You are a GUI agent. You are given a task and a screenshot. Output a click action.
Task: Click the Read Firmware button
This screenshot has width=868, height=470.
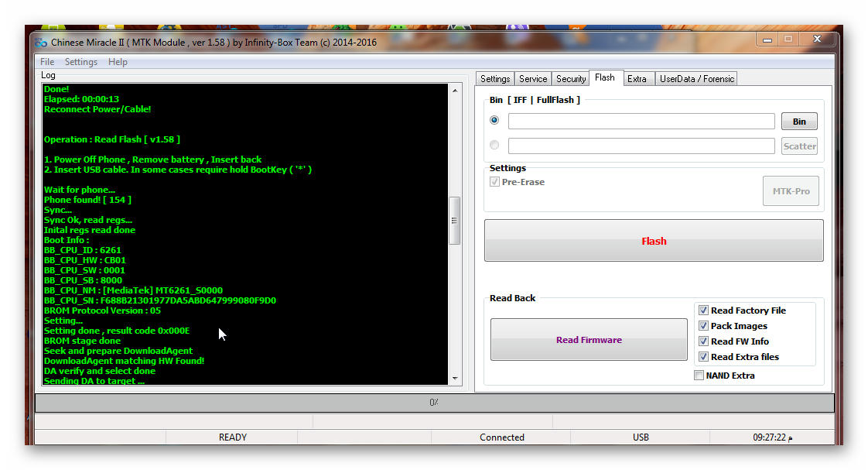point(589,340)
